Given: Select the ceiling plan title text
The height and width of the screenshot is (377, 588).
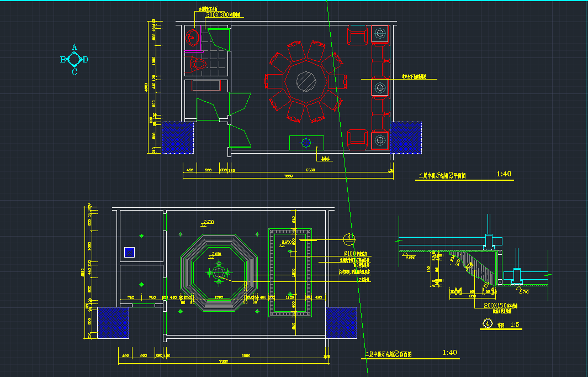Looking at the screenshot, I should click(389, 354).
